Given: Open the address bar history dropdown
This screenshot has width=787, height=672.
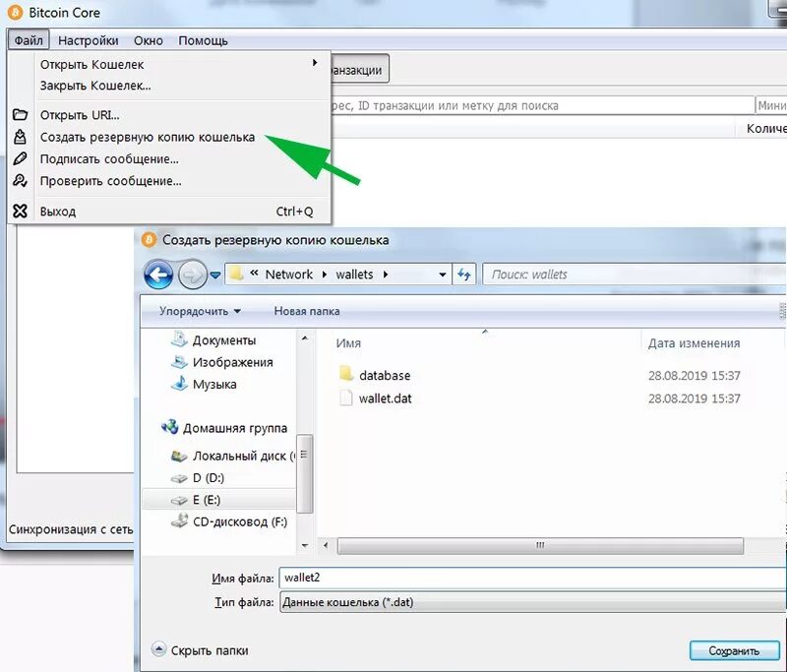Looking at the screenshot, I should [x=442, y=275].
